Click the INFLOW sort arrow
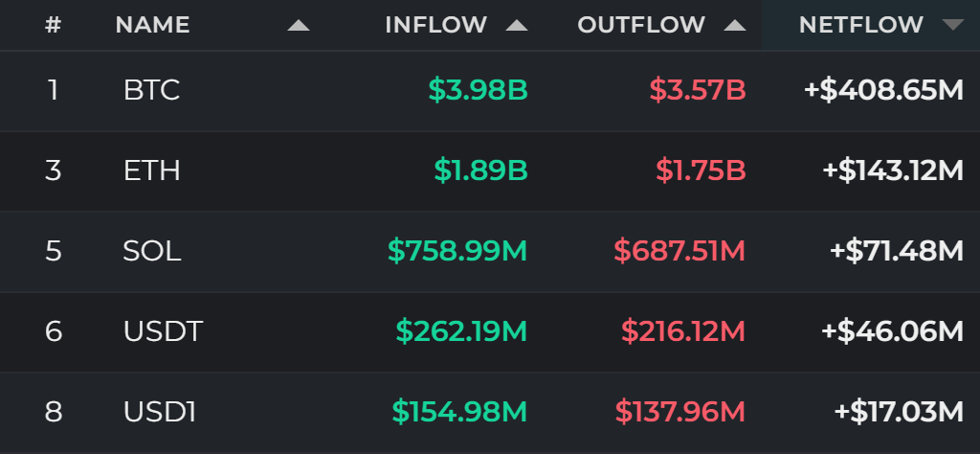 516,25
